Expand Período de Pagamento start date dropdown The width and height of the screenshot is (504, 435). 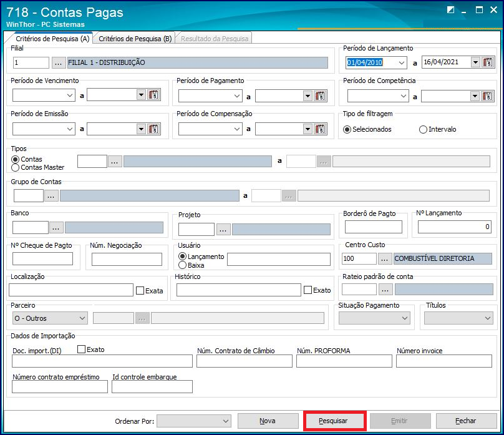tap(236, 96)
